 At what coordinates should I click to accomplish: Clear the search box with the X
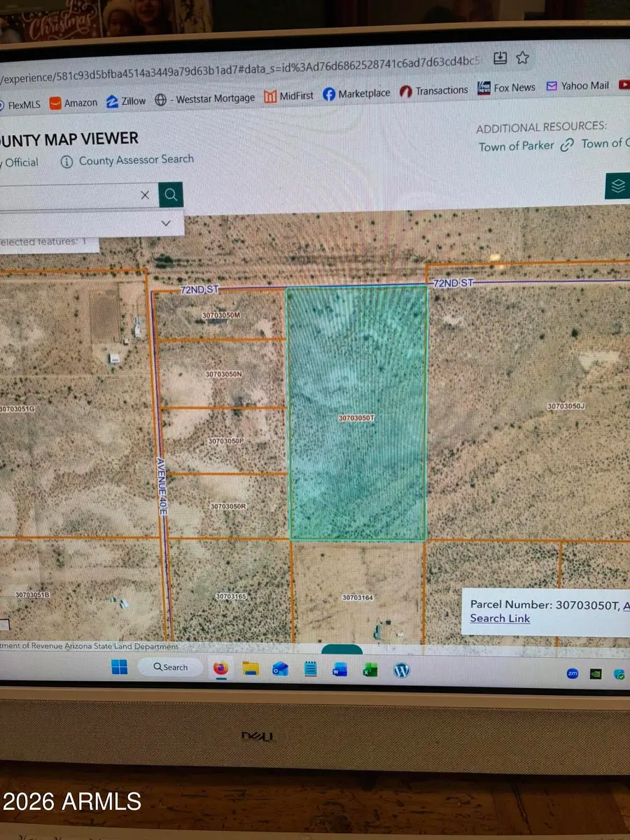point(145,195)
